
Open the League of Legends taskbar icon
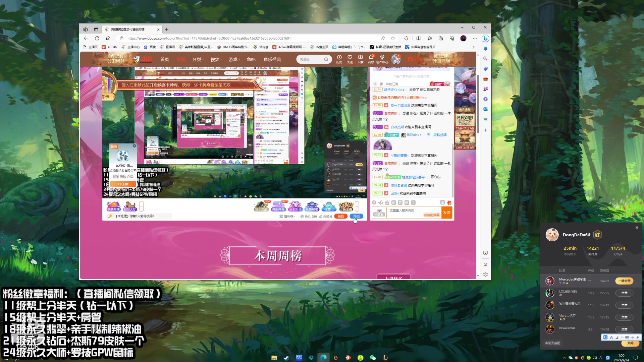pyautogui.click(x=385, y=358)
